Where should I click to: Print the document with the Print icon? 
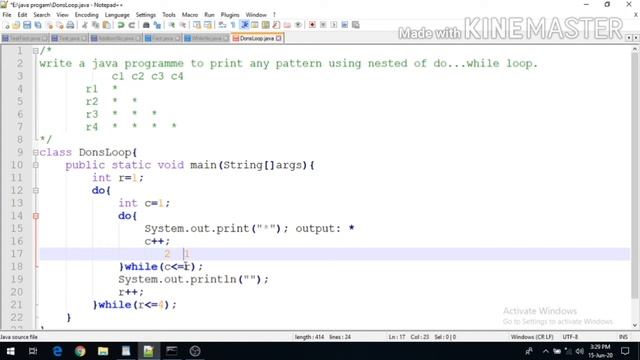(x=70, y=25)
